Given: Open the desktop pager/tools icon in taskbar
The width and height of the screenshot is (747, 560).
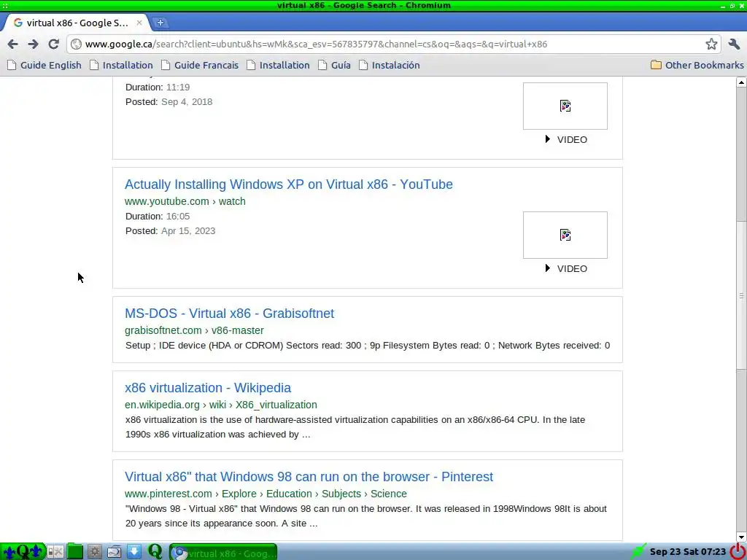Looking at the screenshot, I should coord(55,552).
